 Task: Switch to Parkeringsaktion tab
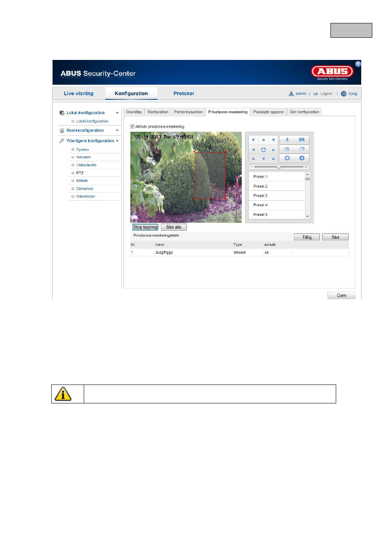pos(188,112)
